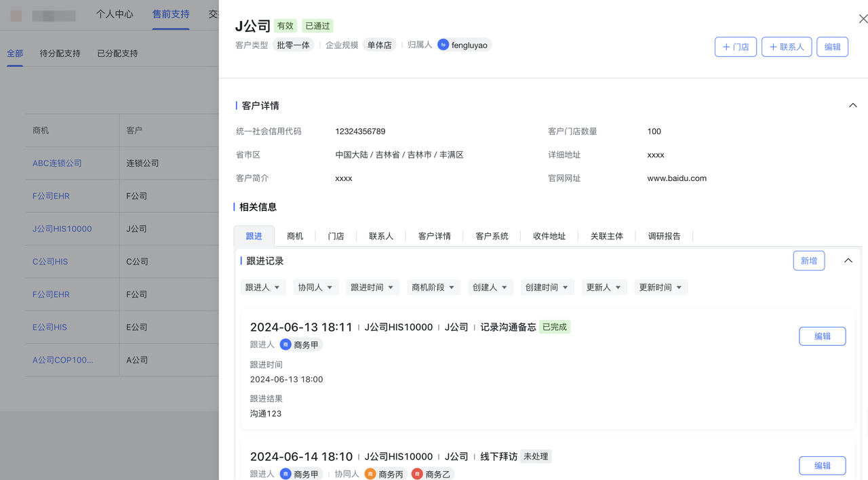Switch to the 客户详情 tab
Screen dimensions: 868x480
click(x=435, y=236)
